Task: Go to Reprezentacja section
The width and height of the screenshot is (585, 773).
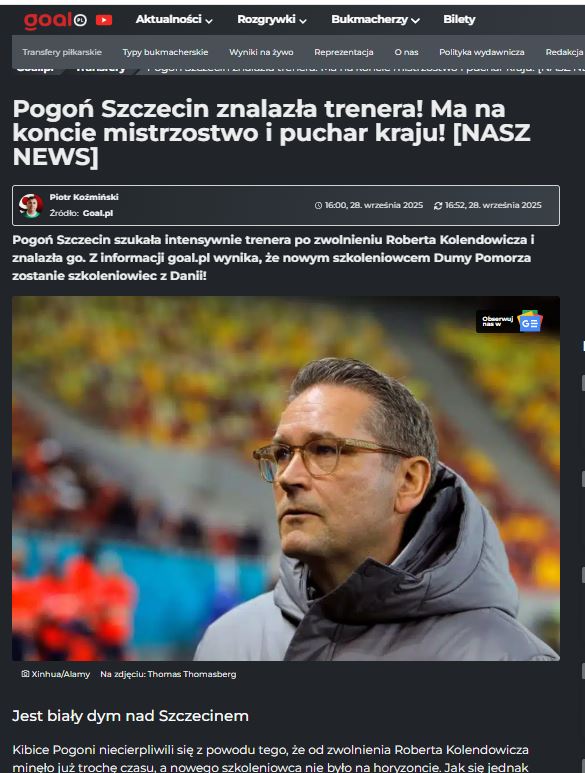Action: (344, 52)
